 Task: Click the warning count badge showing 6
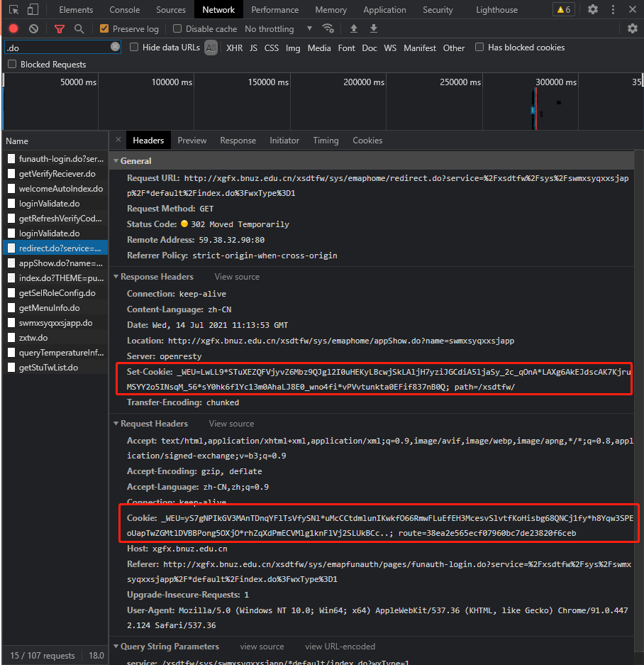[564, 9]
